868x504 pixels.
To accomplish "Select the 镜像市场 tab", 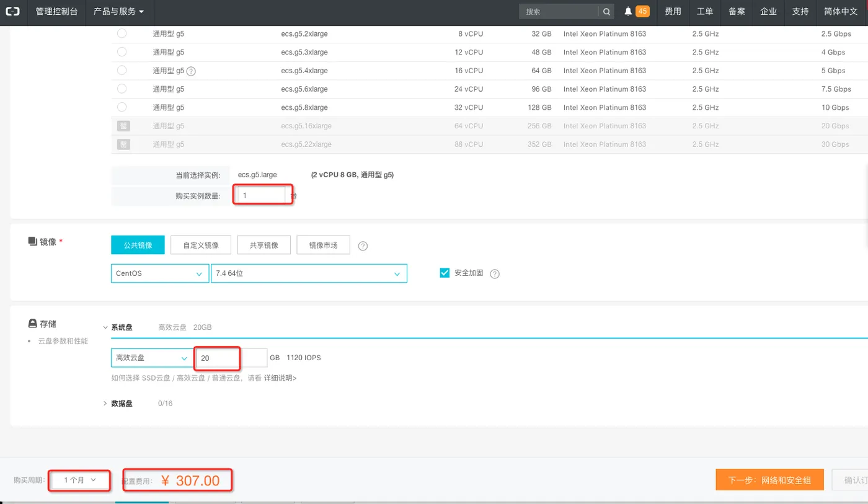I will [x=323, y=245].
